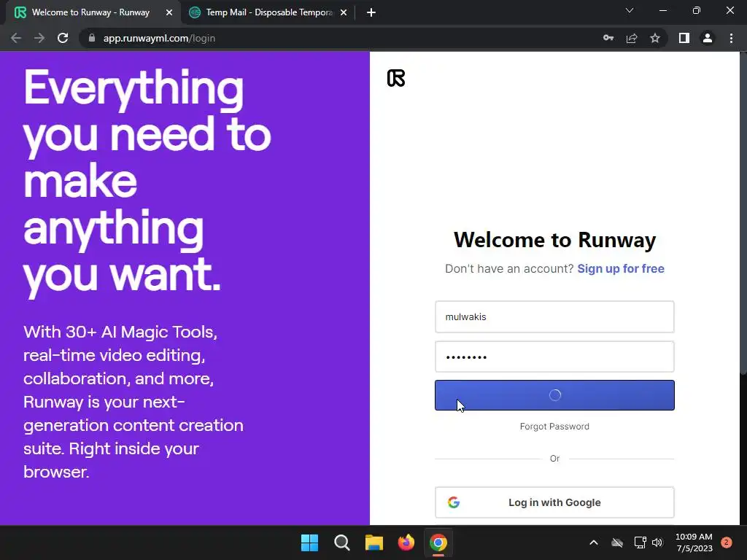
Task: Open a new browser tab
Action: (x=371, y=12)
